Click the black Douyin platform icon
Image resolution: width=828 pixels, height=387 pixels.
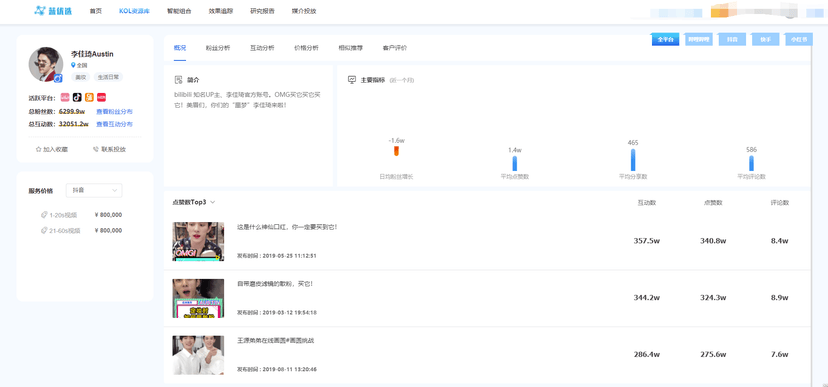tap(77, 97)
